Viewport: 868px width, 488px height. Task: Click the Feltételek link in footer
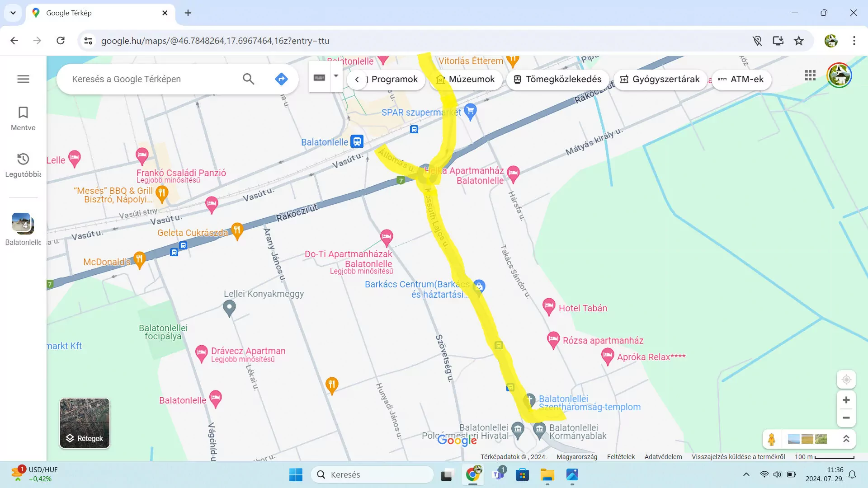(620, 457)
